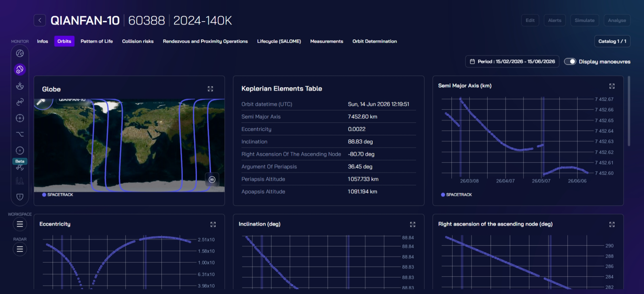This screenshot has width=644, height=294.
Task: Toggle the Display manoeuvres switch
Action: click(570, 61)
